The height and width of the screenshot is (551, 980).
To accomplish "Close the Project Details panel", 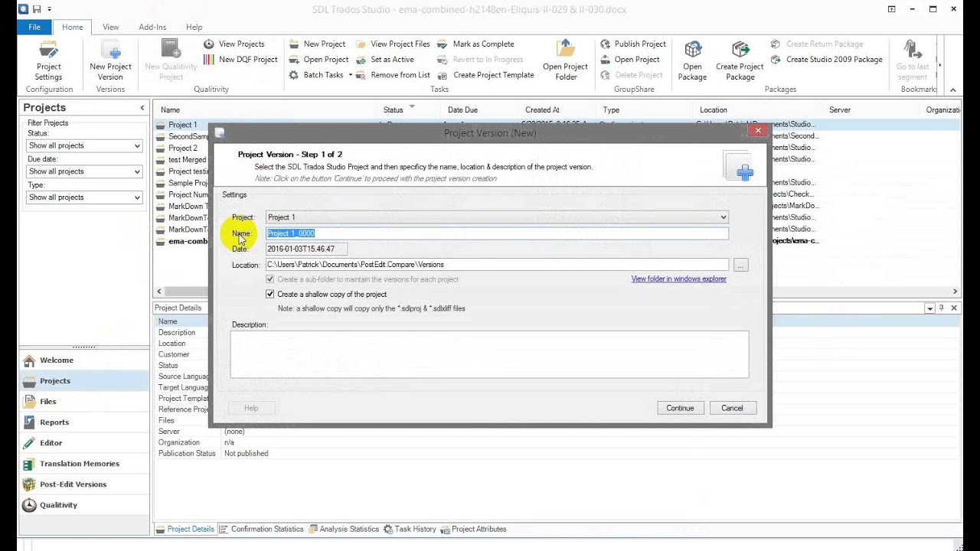I will tap(954, 308).
